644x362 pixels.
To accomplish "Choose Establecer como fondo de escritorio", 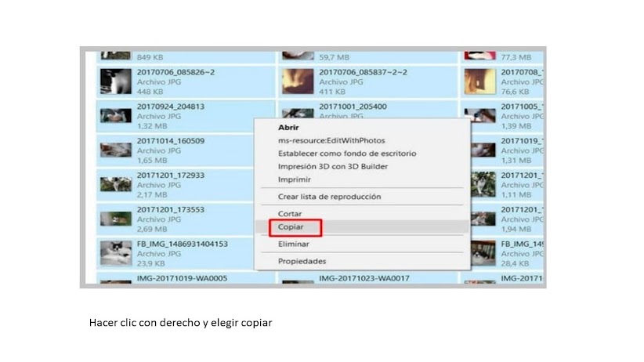I will pyautogui.click(x=347, y=154).
